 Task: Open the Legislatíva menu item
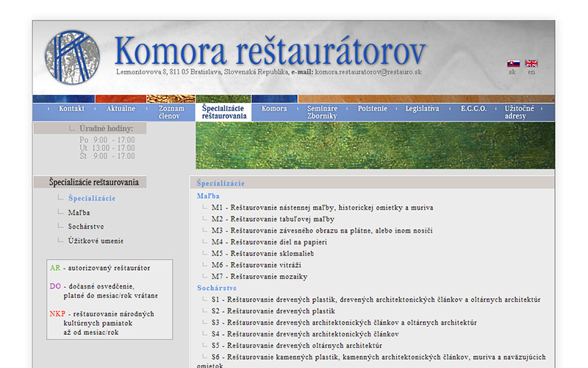point(422,108)
